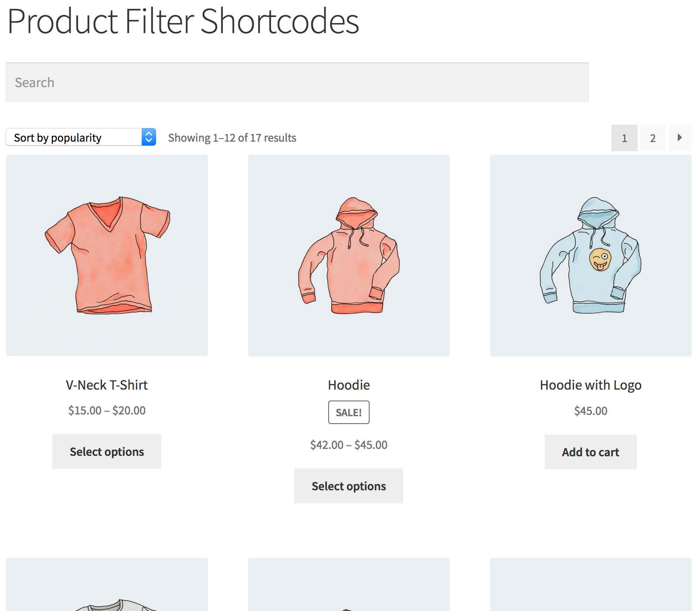
Task: Click the SALE! badge on Hoodie
Action: (x=348, y=412)
